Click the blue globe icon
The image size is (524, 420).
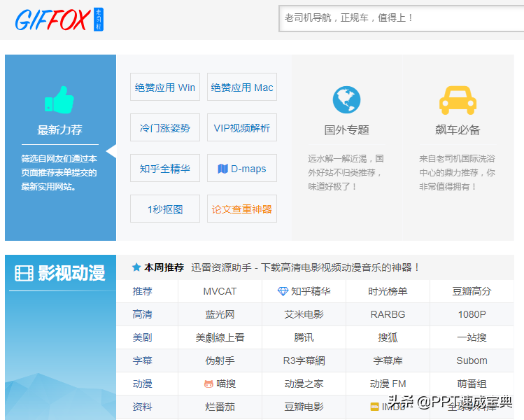[346, 100]
